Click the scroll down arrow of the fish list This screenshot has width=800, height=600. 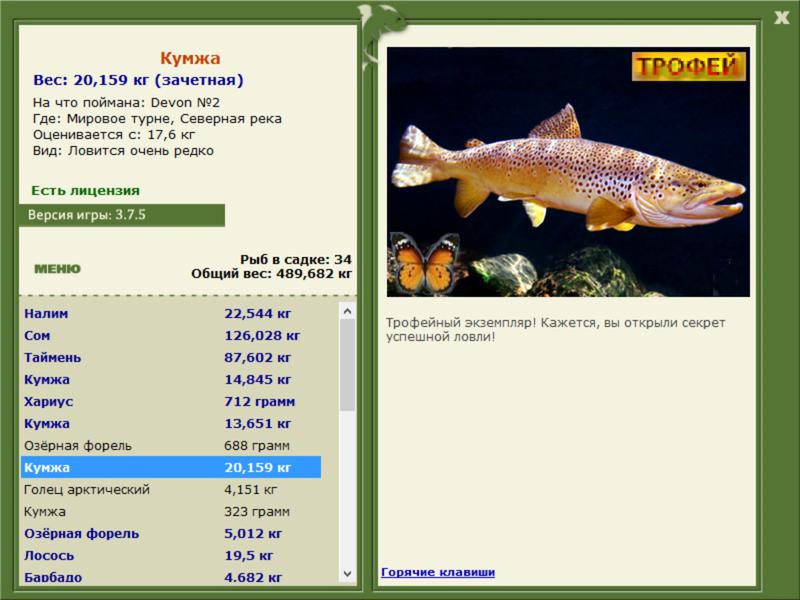click(347, 573)
